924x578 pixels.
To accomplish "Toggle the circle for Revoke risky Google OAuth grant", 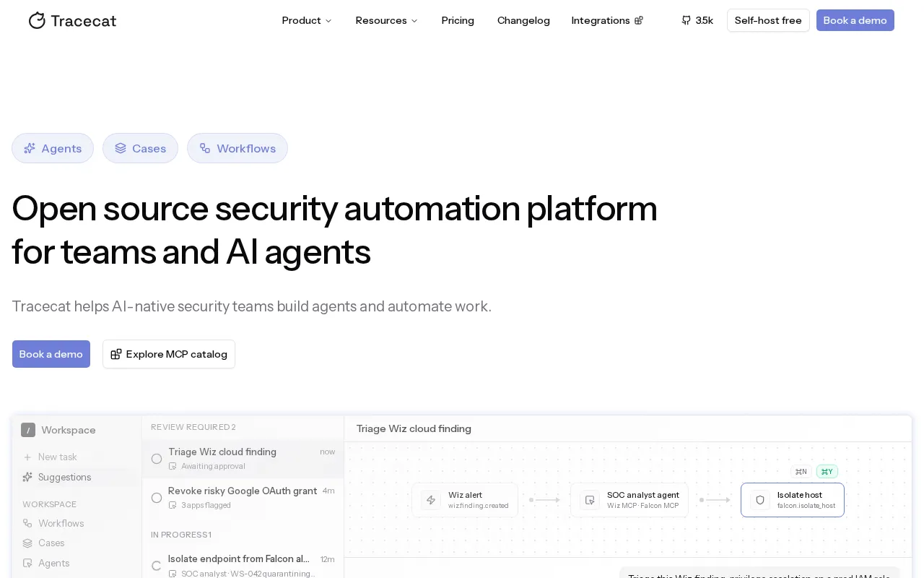I will click(157, 498).
